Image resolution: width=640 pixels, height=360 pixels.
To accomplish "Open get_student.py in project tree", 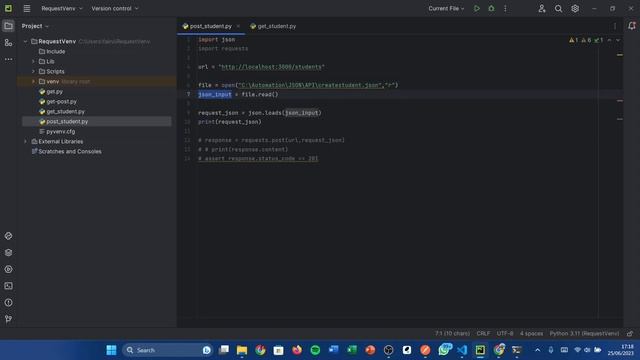I will tap(62, 111).
